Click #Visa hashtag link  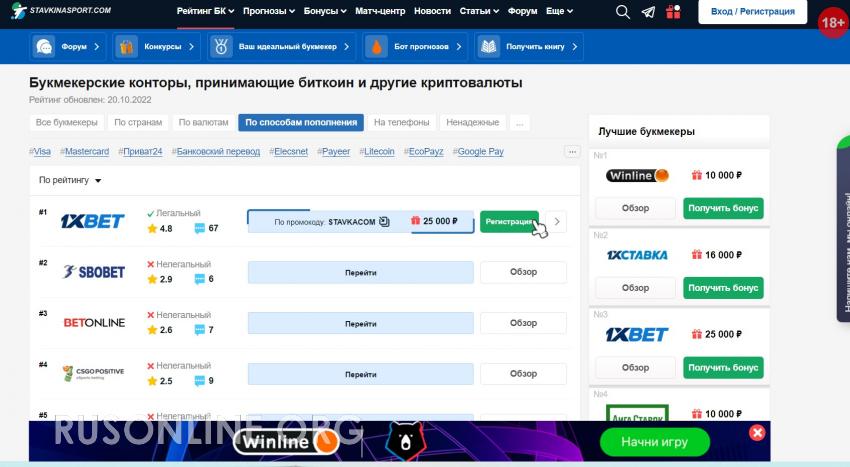[40, 152]
